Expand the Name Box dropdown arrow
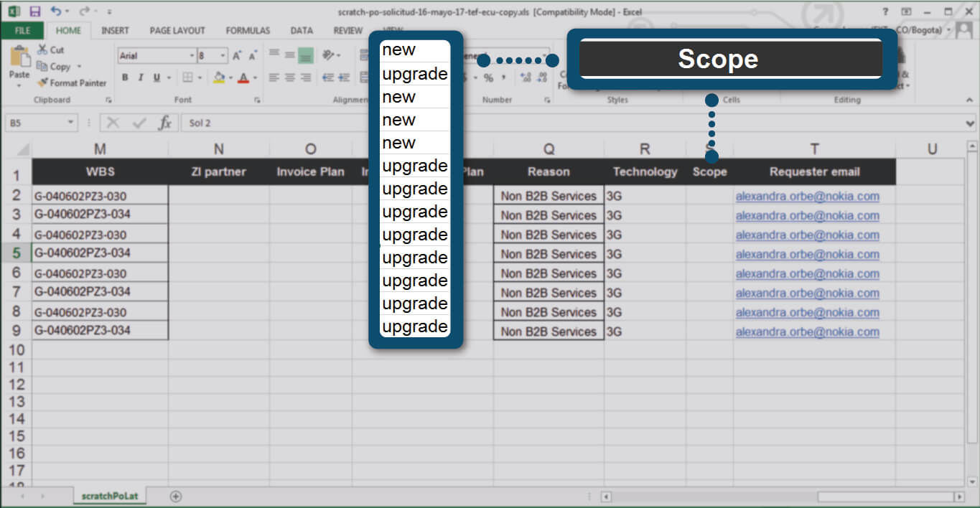Image resolution: width=980 pixels, height=508 pixels. click(70, 123)
